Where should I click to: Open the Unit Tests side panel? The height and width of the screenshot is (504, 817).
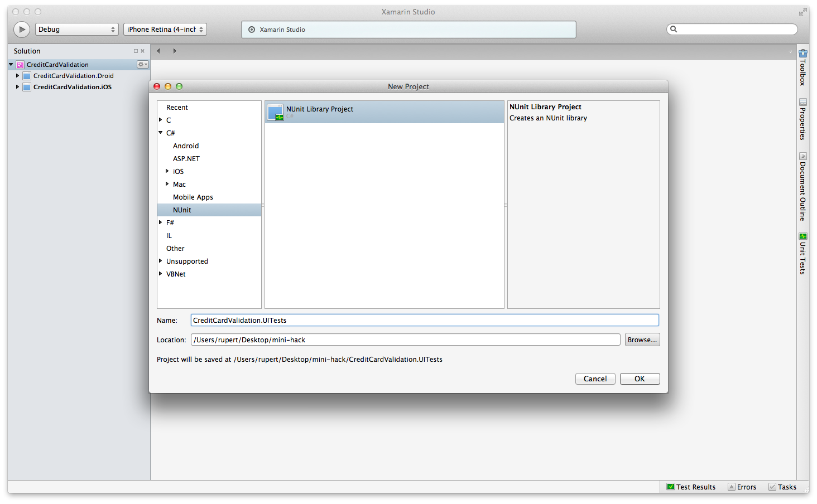coord(802,254)
